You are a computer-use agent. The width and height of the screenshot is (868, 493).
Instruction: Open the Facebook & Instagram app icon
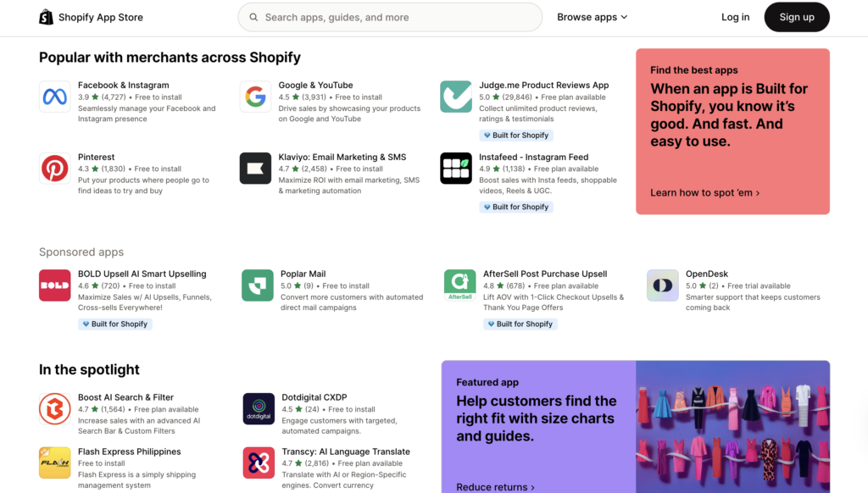point(55,97)
